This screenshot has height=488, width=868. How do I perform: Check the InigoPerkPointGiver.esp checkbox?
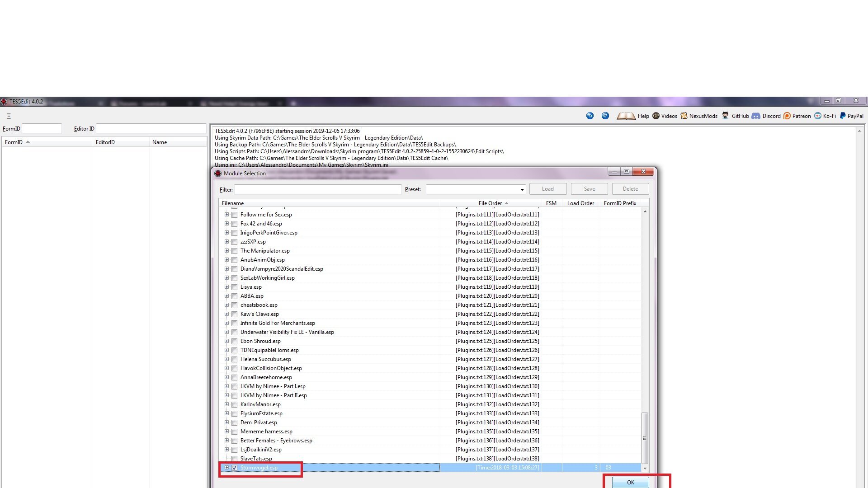click(234, 233)
